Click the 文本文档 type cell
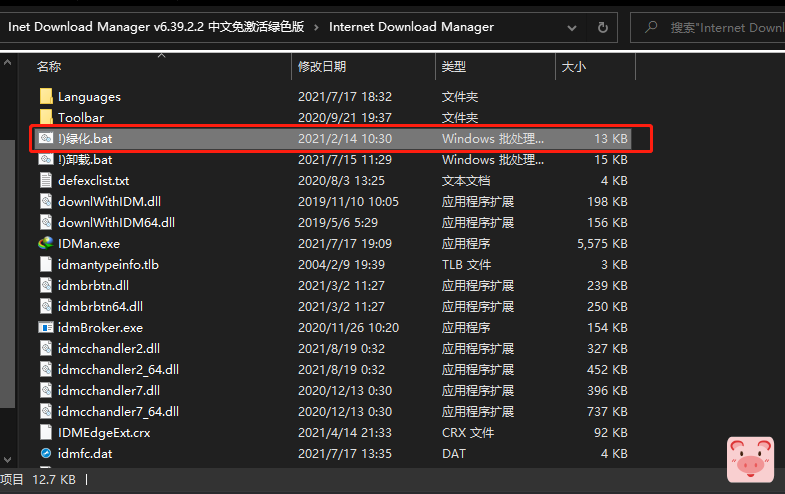Image resolution: width=785 pixels, height=494 pixels. pyautogui.click(x=466, y=181)
